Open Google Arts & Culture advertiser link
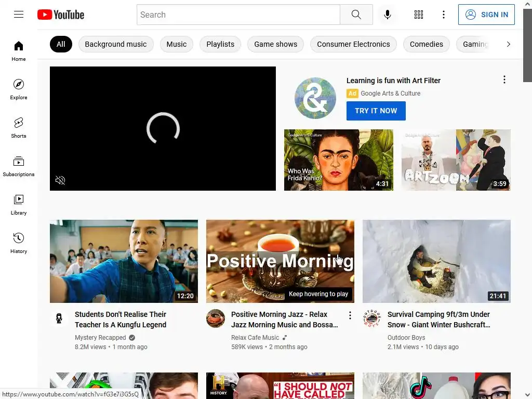The width and height of the screenshot is (532, 399). pyautogui.click(x=390, y=94)
